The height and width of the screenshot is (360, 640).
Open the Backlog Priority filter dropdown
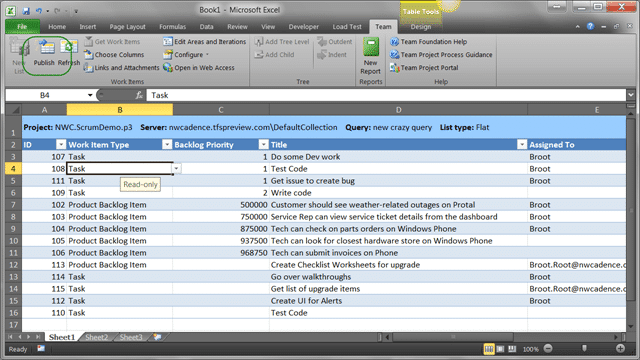263,144
